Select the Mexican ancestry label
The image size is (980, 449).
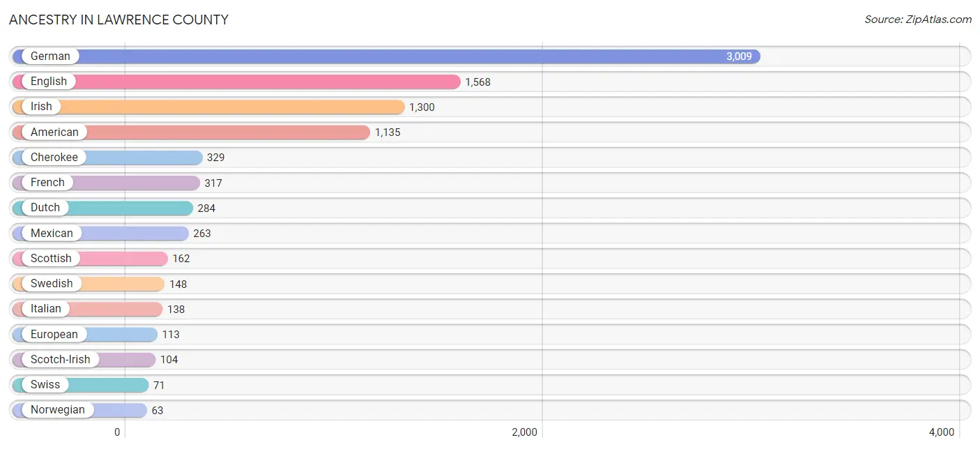52,233
